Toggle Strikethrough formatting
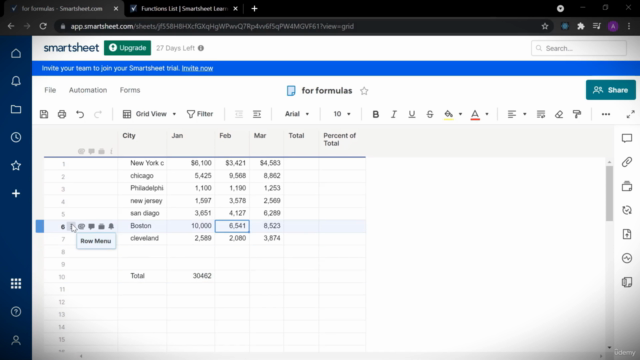The width and height of the screenshot is (640, 360). point(430,114)
